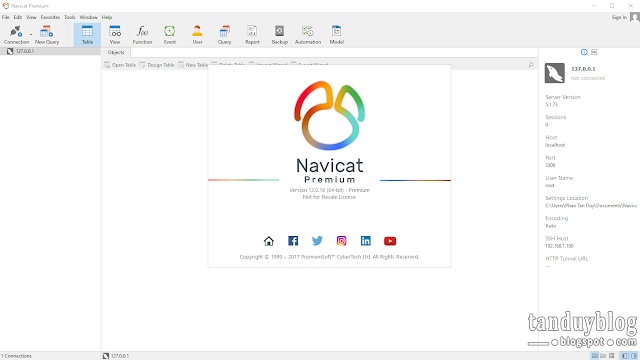640x360 pixels.
Task: Click the MySQL dolphin connection icon
Action: 555,73
